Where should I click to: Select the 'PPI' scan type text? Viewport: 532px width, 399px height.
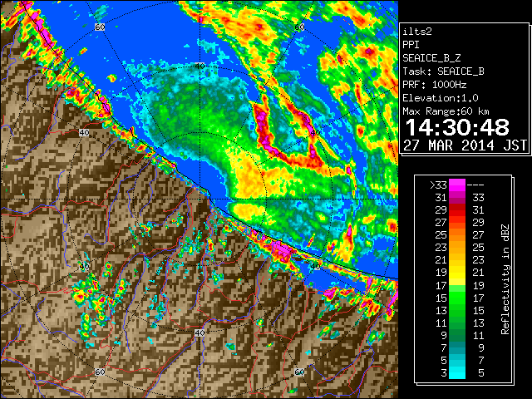click(x=411, y=45)
